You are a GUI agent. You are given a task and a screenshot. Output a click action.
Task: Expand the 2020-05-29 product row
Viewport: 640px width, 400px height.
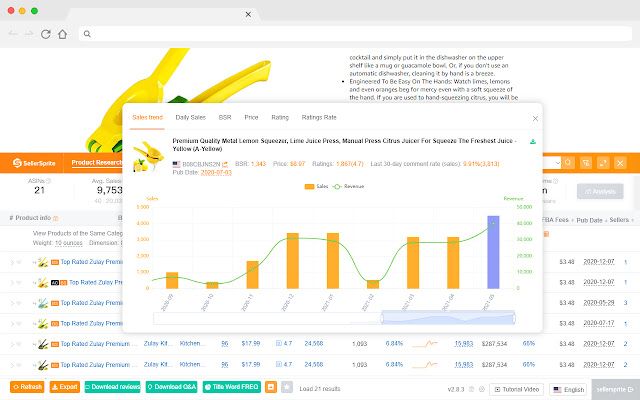click(12, 303)
